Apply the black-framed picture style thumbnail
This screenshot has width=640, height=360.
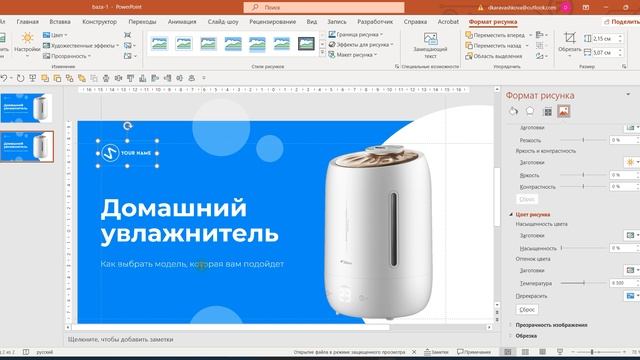pos(306,44)
